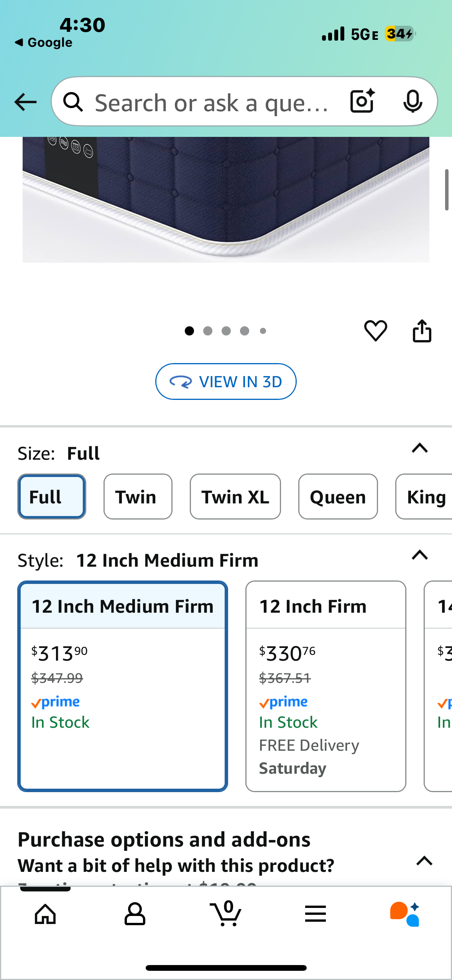
Task: Select the 12 Inch Firm style
Action: 325,686
